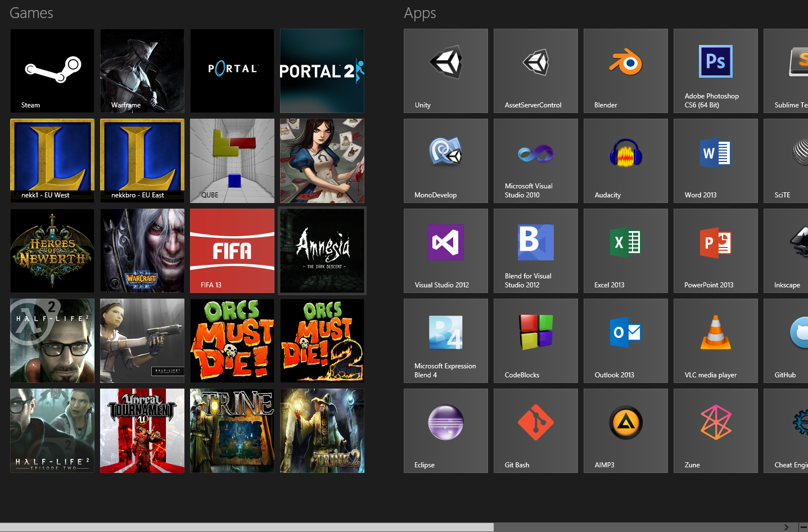The width and height of the screenshot is (808, 532).
Task: Open the Zune tile
Action: click(x=716, y=431)
